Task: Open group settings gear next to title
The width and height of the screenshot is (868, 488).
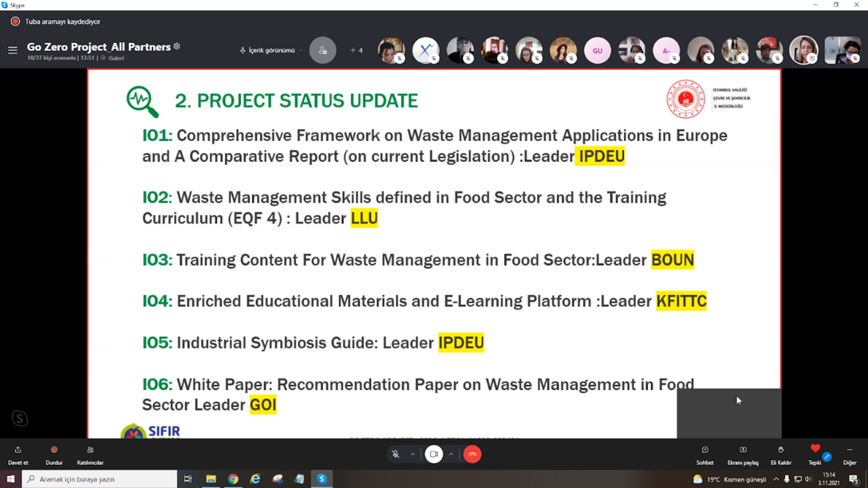Action: click(177, 46)
